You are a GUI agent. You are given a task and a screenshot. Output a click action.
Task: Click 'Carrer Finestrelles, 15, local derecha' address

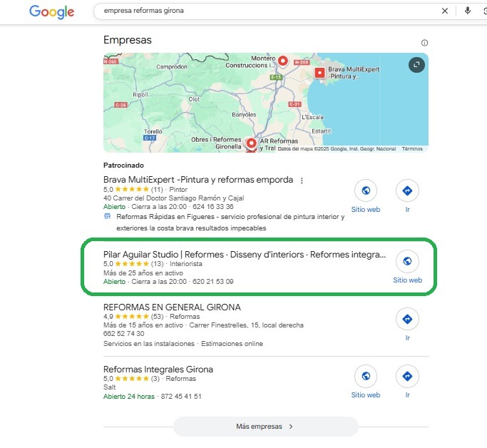246,325
